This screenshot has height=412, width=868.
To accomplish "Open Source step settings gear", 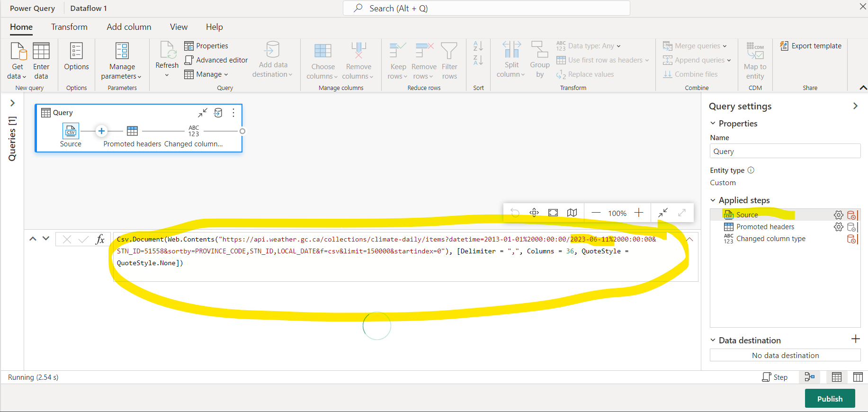I will pos(838,215).
